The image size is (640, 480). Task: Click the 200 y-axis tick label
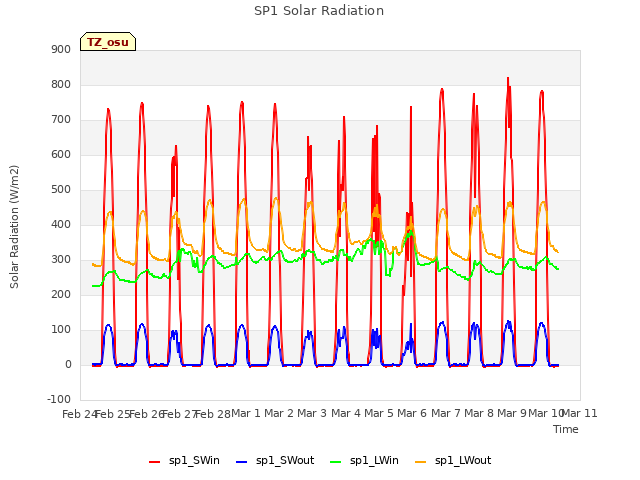(x=61, y=294)
